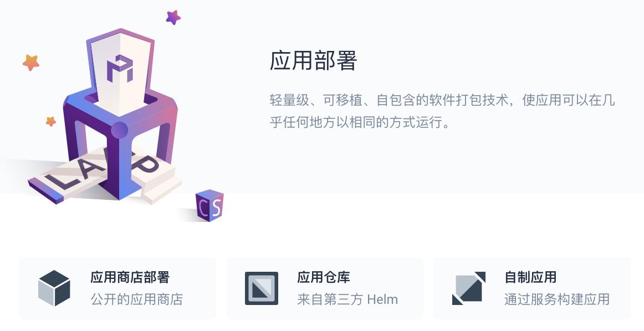Image resolution: width=644 pixels, height=331 pixels.
Task: Click the large orange star on the left
Action: point(31,63)
